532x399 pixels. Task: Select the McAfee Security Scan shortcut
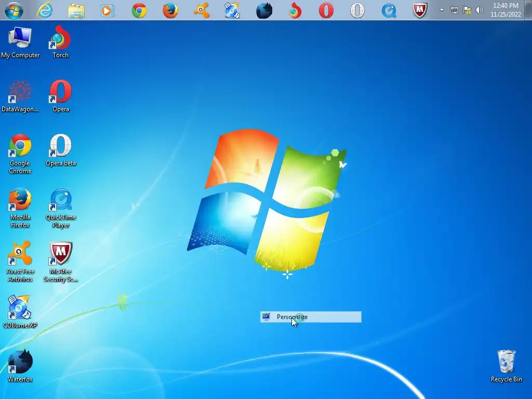point(61,262)
